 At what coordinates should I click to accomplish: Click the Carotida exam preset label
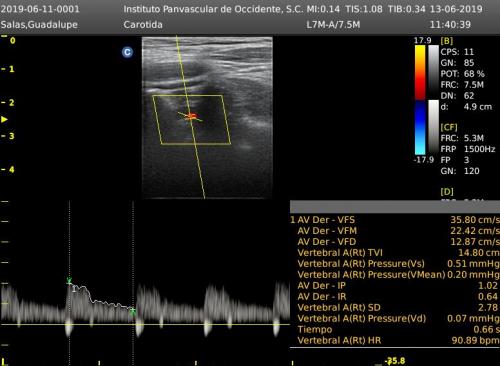[x=143, y=25]
